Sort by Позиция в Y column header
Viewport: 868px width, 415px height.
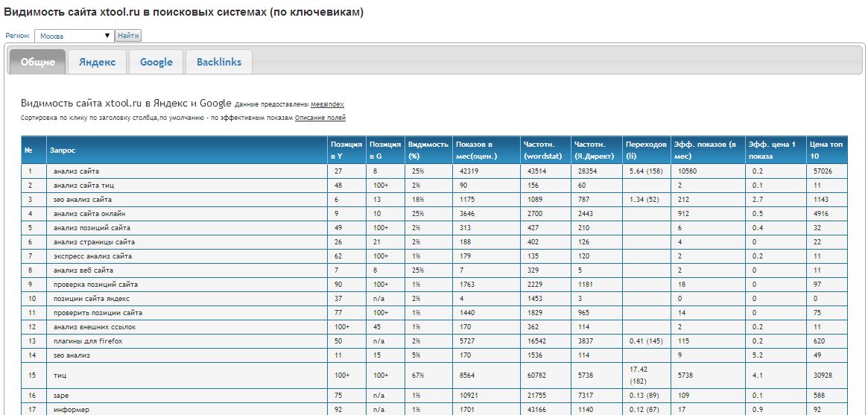(346, 150)
